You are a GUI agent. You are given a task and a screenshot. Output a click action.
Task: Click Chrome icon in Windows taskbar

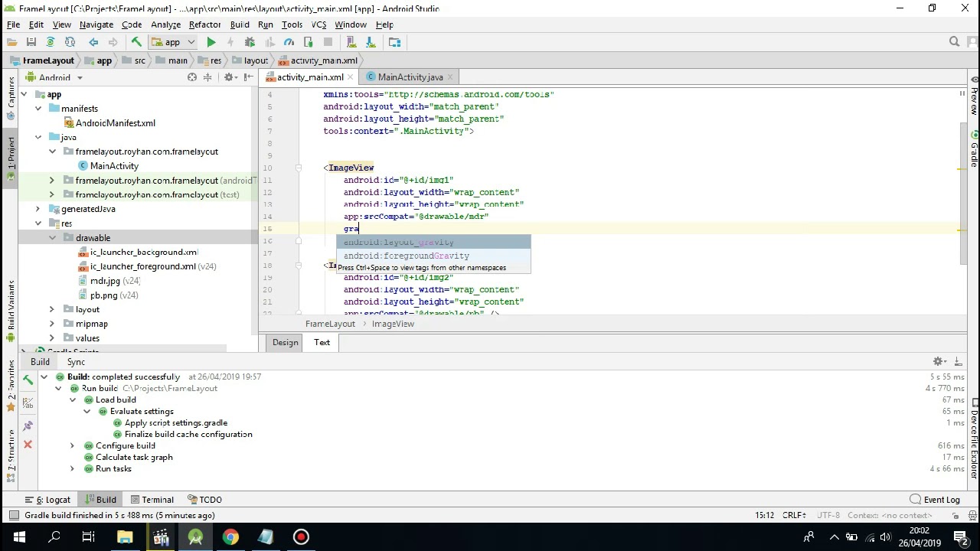pos(230,537)
